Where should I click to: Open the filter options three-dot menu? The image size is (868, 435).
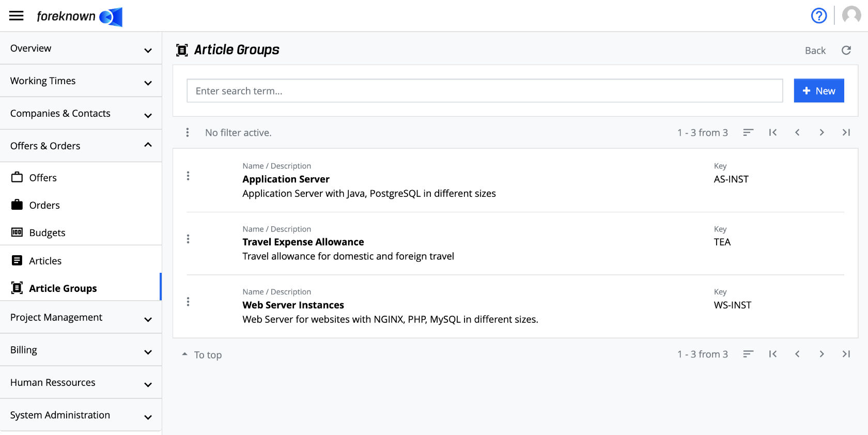pyautogui.click(x=187, y=133)
